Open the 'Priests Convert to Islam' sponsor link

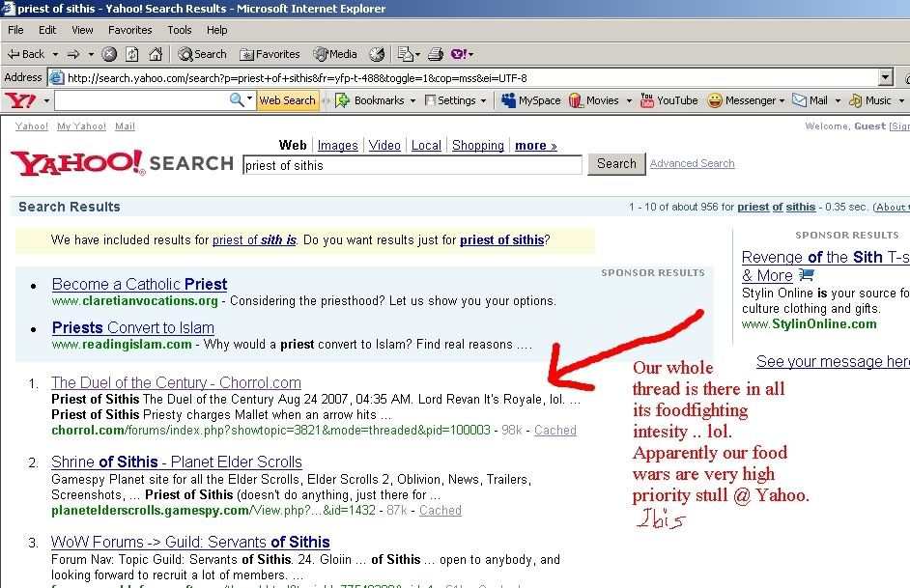pos(133,327)
